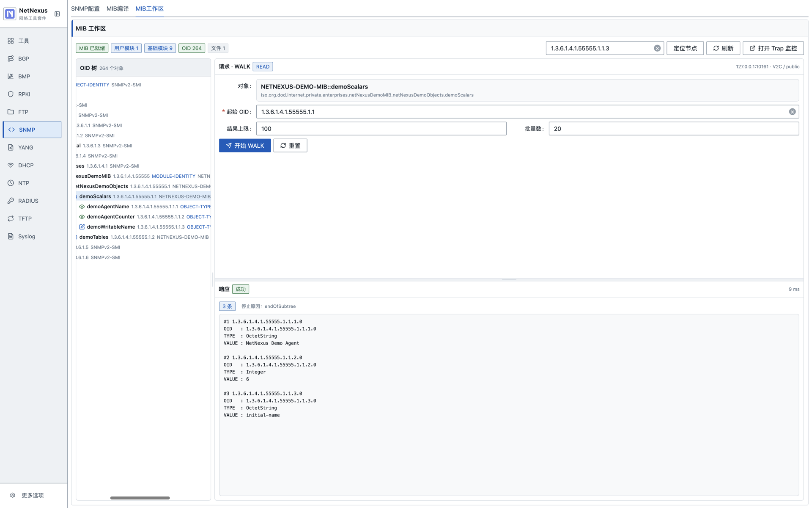The height and width of the screenshot is (508, 812).
Task: Open the FTP tool
Action: (32, 112)
